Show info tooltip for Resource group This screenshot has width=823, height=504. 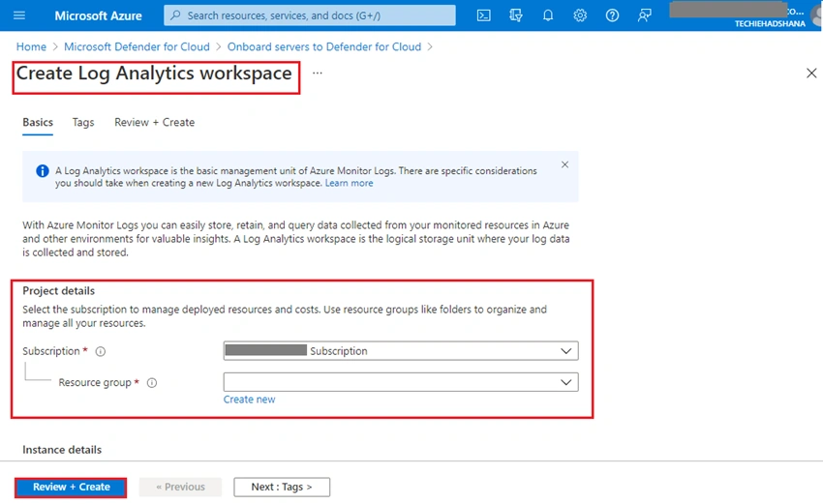click(x=152, y=383)
